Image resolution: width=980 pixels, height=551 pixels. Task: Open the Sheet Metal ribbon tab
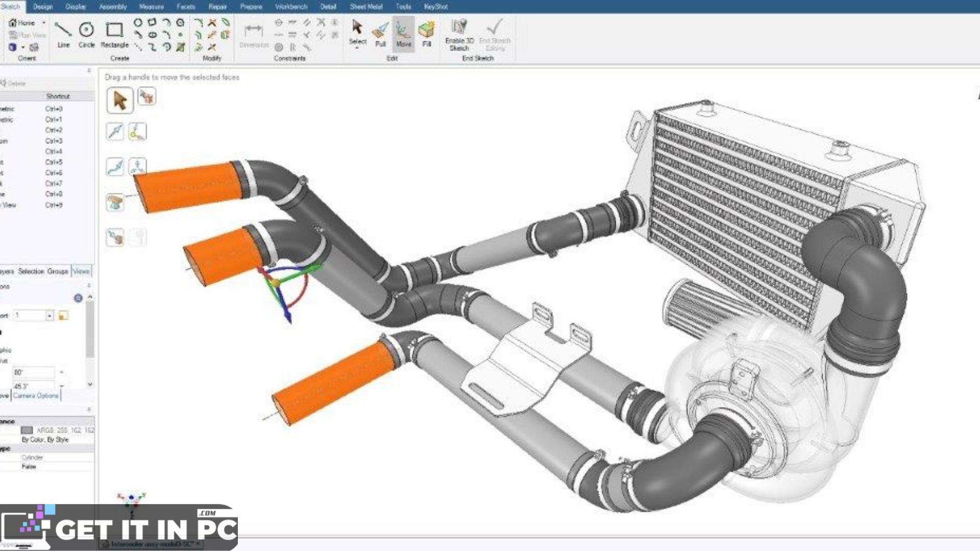[366, 7]
